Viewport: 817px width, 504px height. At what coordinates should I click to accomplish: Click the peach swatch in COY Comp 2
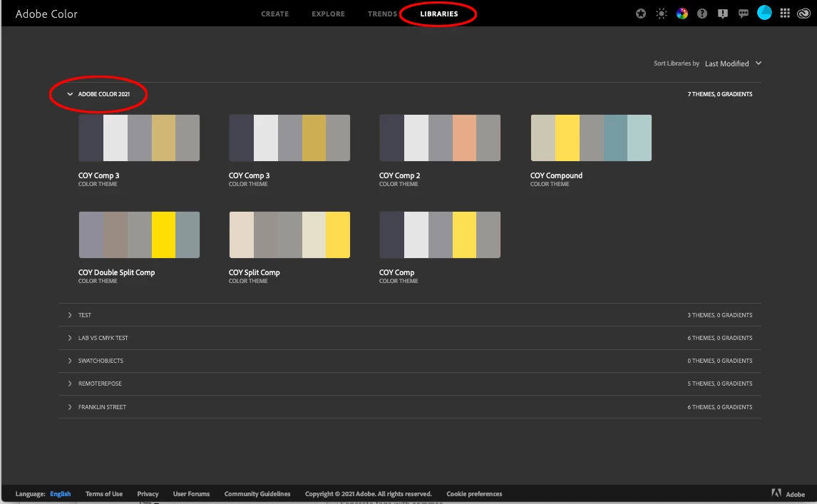464,138
